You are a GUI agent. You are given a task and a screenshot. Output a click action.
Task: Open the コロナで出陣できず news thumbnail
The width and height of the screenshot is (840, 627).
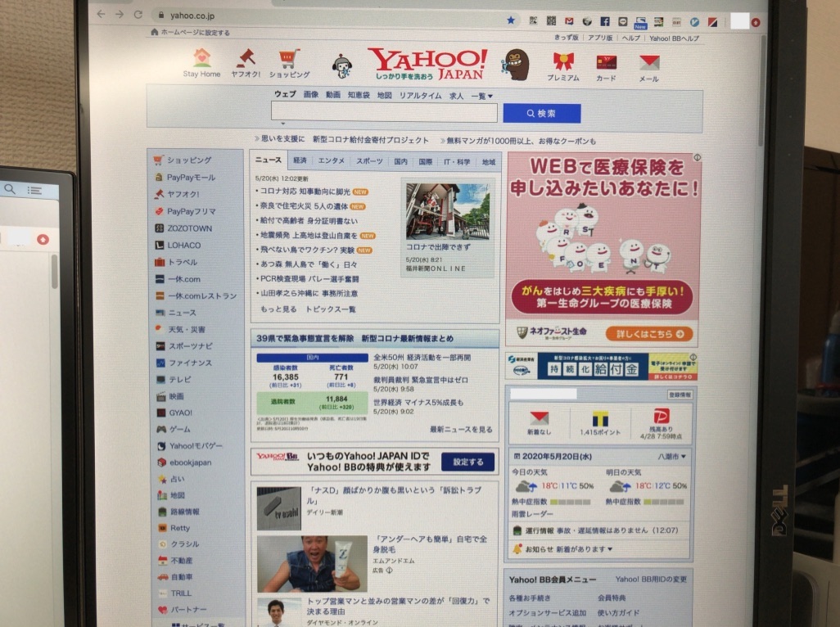[448, 210]
